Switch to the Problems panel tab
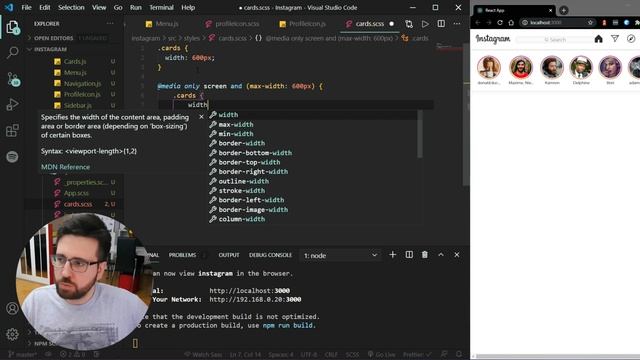Image resolution: width=640 pixels, height=360 pixels. coord(182,255)
